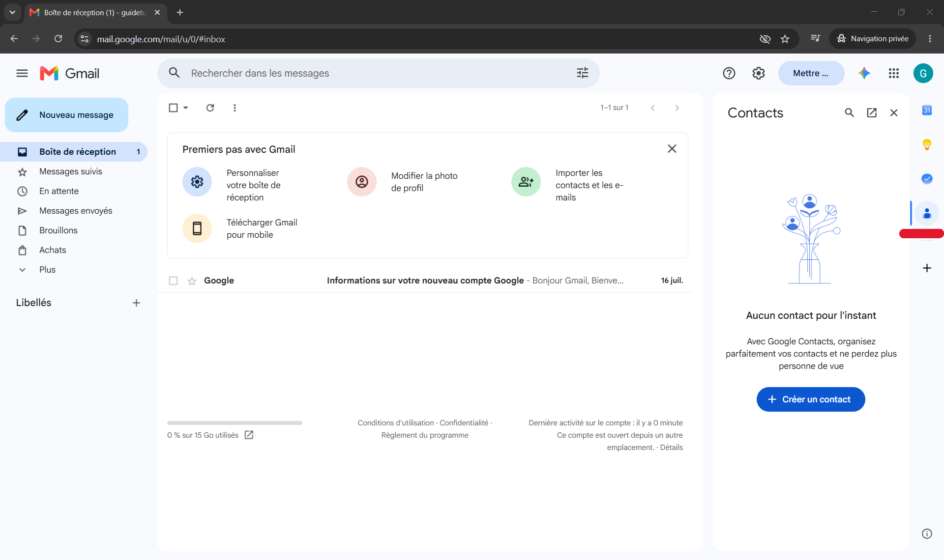Click the browser address bar URL
This screenshot has width=944, height=560.
point(161,39)
